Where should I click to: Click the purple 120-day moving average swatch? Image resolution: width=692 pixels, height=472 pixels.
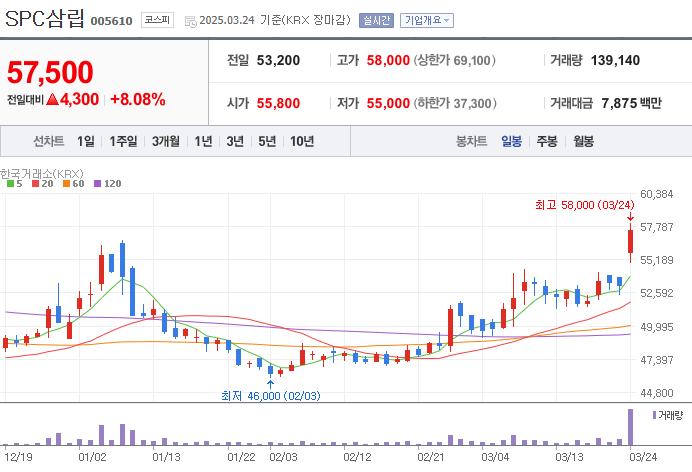click(98, 184)
